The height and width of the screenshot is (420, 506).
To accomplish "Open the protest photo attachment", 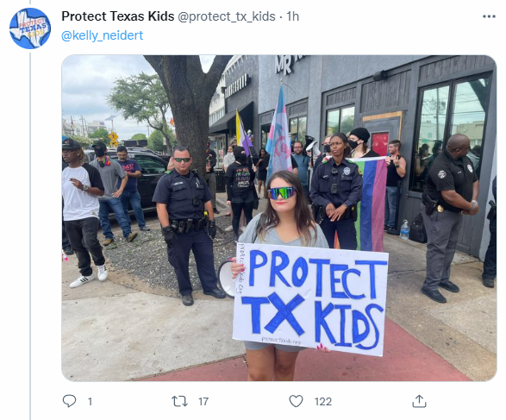I will [x=279, y=218].
